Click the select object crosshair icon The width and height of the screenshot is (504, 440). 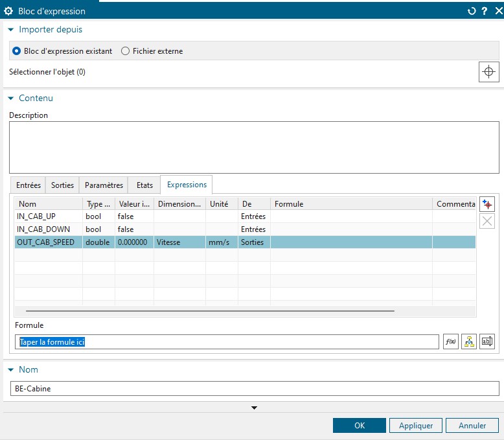coord(488,72)
